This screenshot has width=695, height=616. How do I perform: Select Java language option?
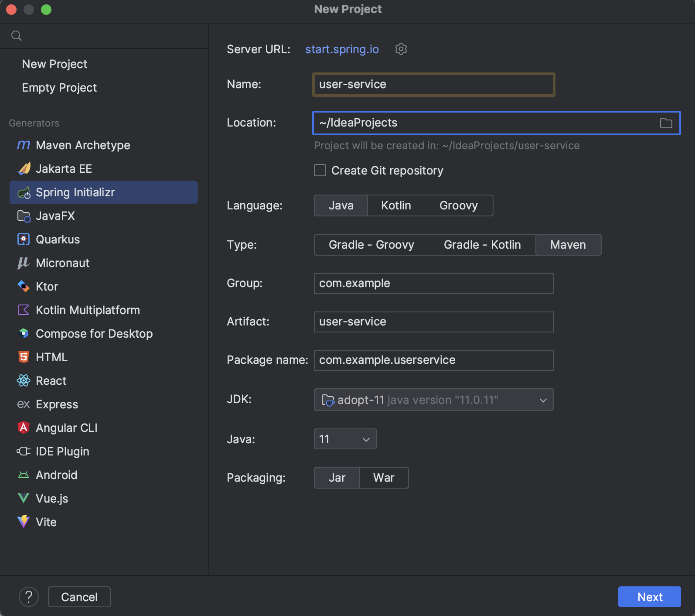pyautogui.click(x=341, y=205)
